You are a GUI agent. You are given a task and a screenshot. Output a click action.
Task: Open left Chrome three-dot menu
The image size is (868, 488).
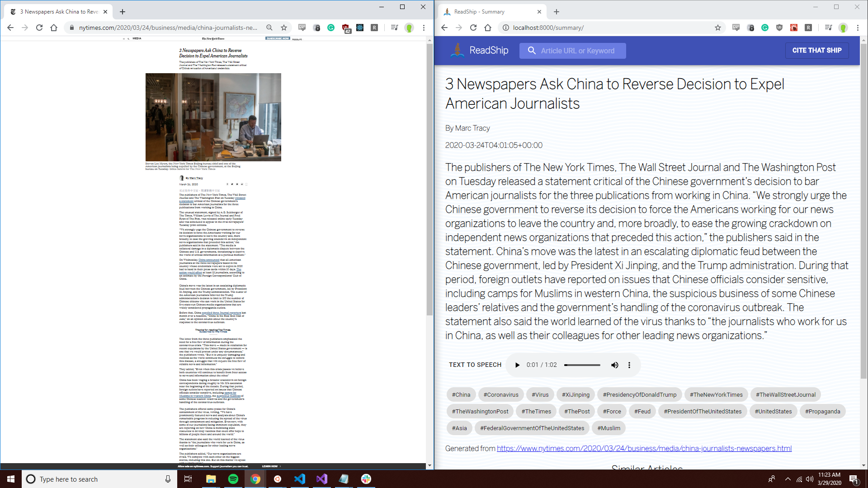pyautogui.click(x=424, y=28)
